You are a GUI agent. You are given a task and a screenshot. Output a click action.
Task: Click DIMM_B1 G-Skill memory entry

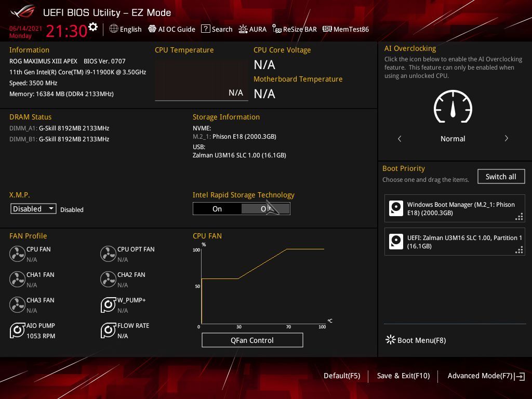(59, 139)
